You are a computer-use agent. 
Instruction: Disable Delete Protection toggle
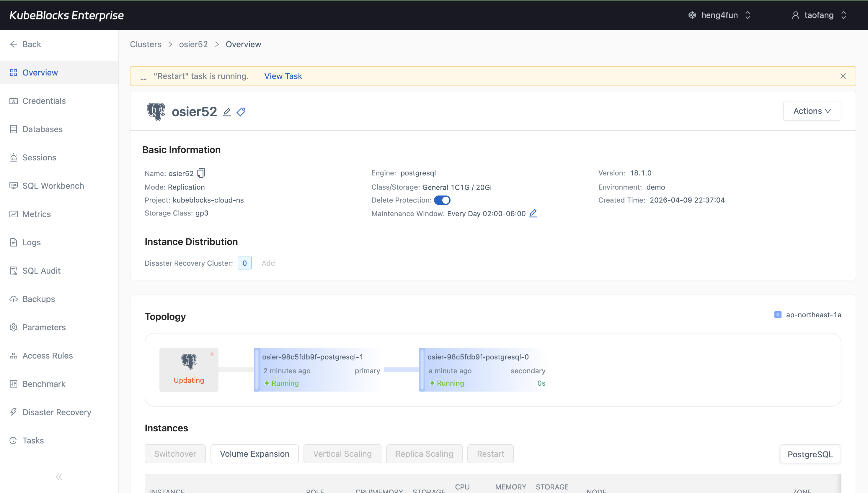pos(442,200)
